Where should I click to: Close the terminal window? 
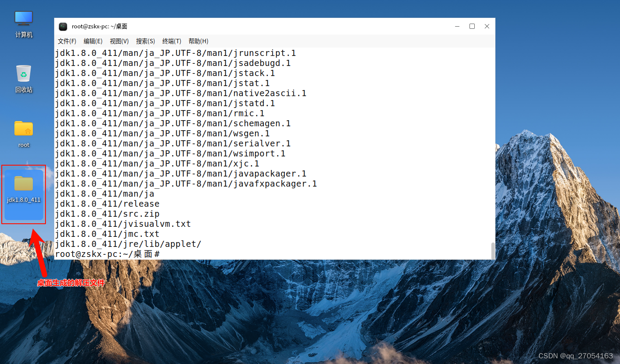[487, 26]
